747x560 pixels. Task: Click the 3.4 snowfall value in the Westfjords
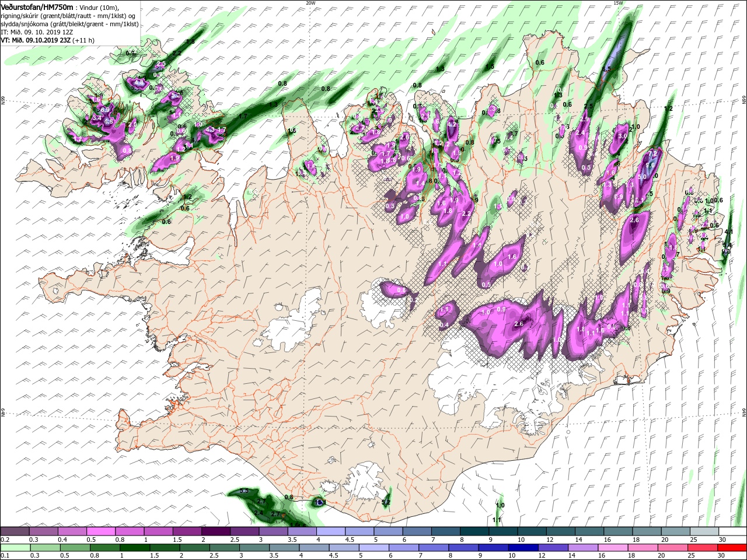click(x=97, y=118)
